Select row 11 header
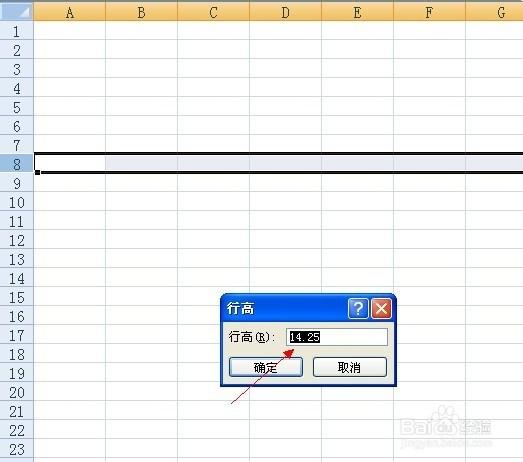The height and width of the screenshot is (462, 523). tap(17, 221)
